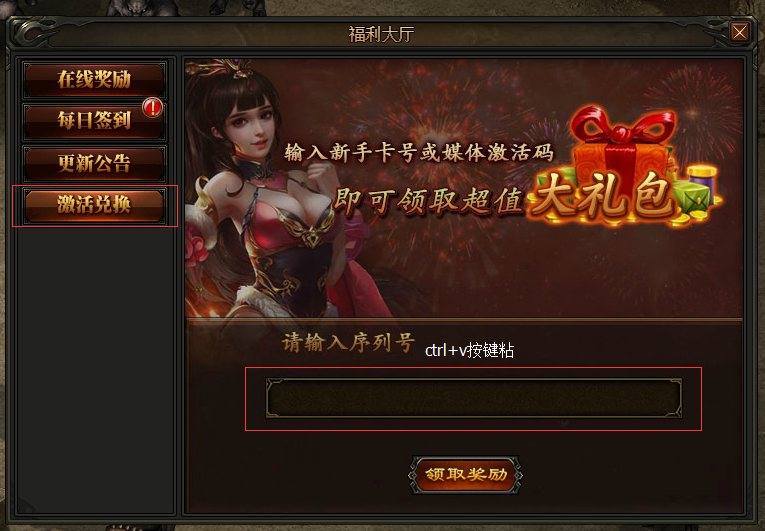Focus the serial number input box

[x=473, y=398]
